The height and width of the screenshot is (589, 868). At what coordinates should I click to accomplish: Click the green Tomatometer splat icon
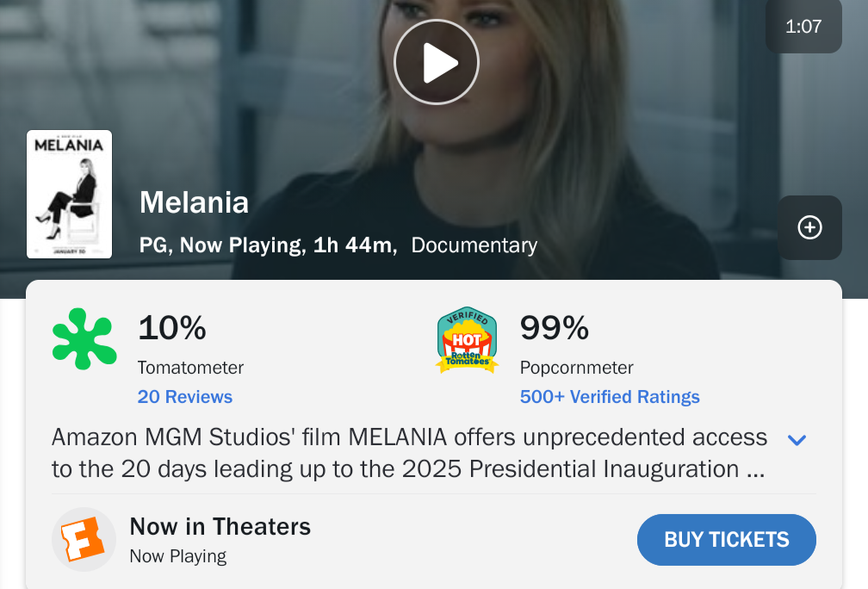coord(84,338)
